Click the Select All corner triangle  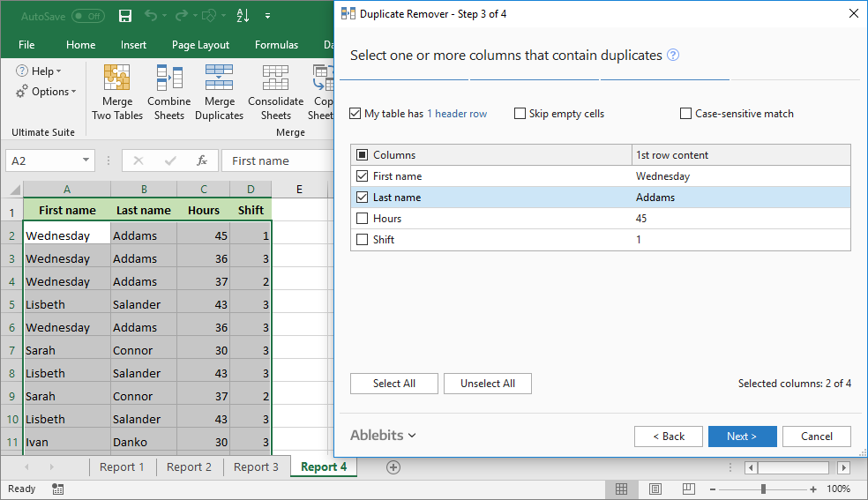click(x=15, y=190)
